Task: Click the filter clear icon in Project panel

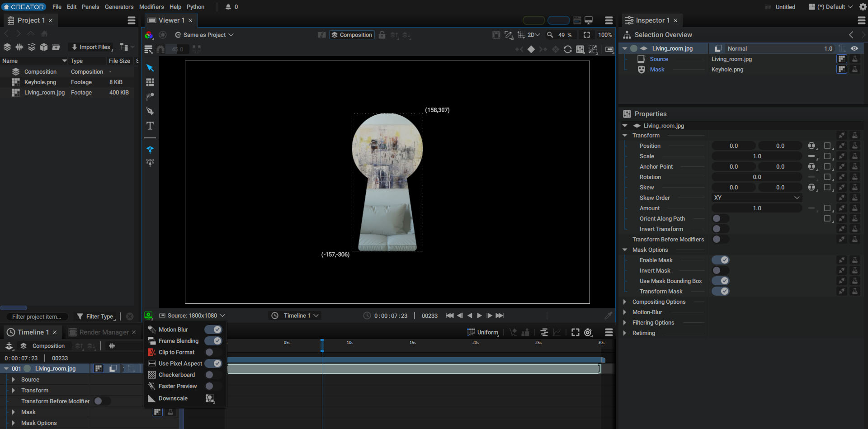Action: click(130, 316)
